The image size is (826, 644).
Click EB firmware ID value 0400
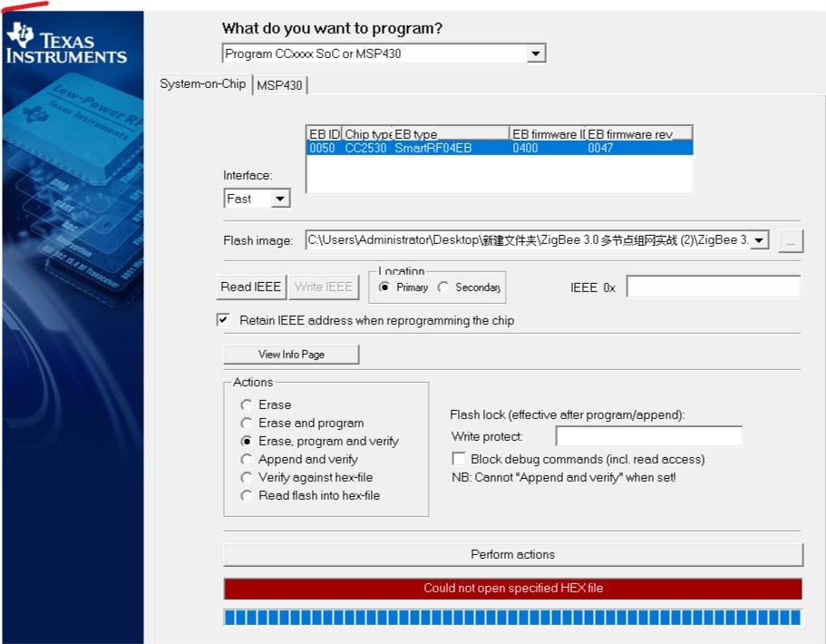pos(525,148)
